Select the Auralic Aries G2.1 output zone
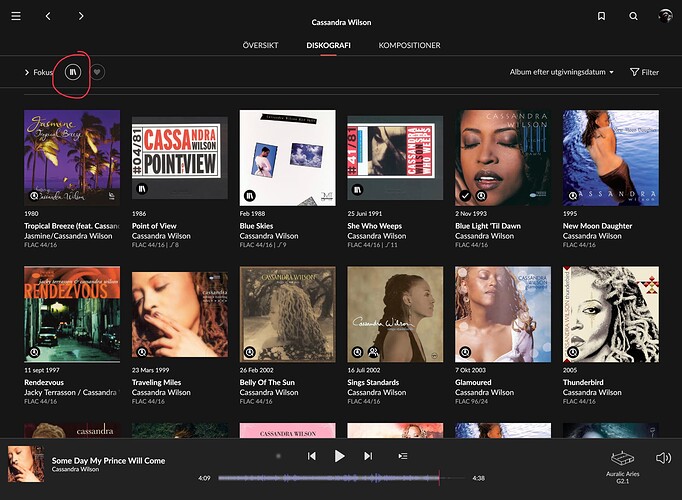This screenshot has width=682, height=500. [622, 467]
